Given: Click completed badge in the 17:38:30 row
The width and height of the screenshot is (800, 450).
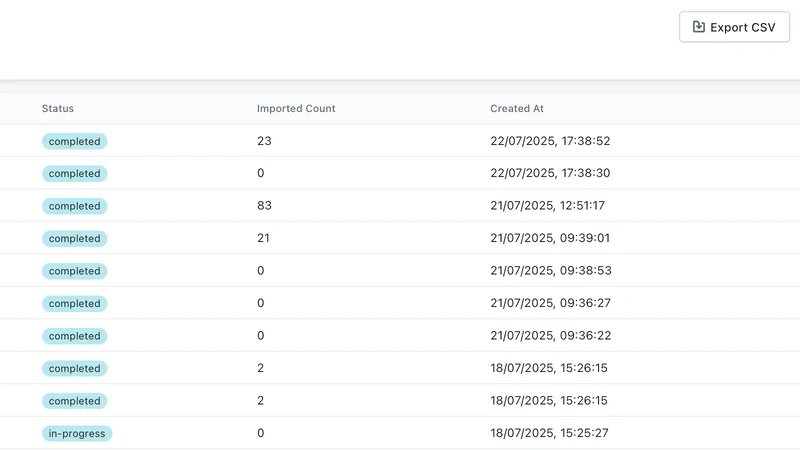Looking at the screenshot, I should point(74,173).
